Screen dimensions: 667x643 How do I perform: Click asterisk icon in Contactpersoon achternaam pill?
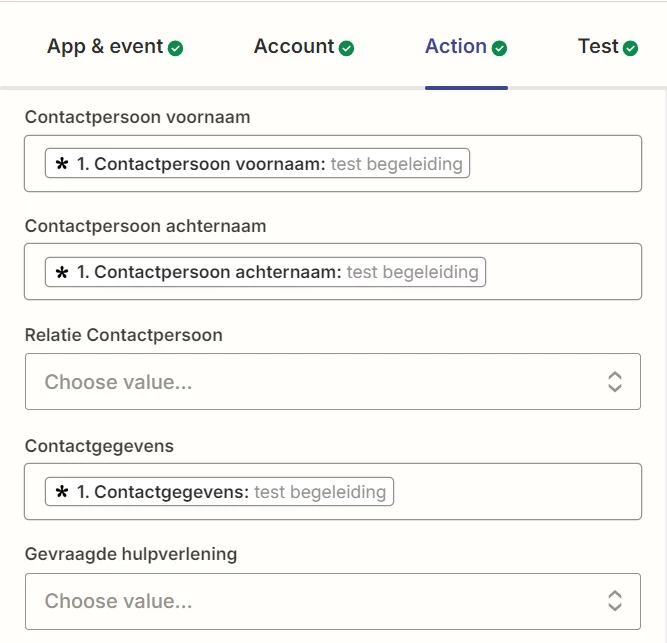[62, 272]
